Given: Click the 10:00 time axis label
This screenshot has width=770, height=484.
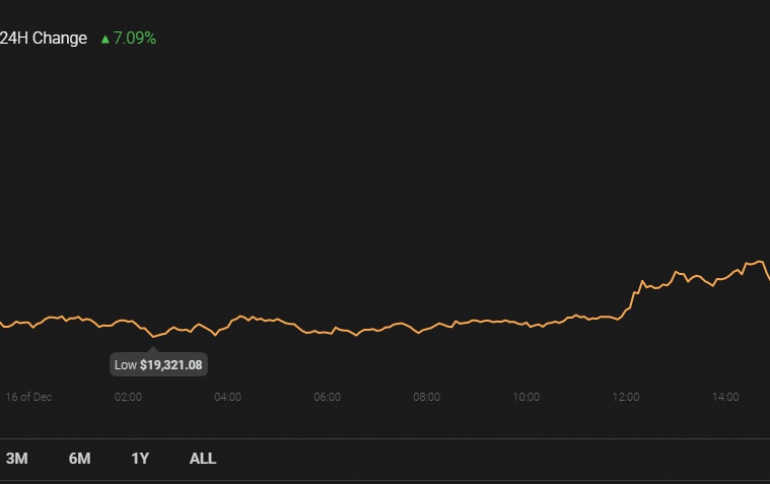Looking at the screenshot, I should pyautogui.click(x=527, y=397).
